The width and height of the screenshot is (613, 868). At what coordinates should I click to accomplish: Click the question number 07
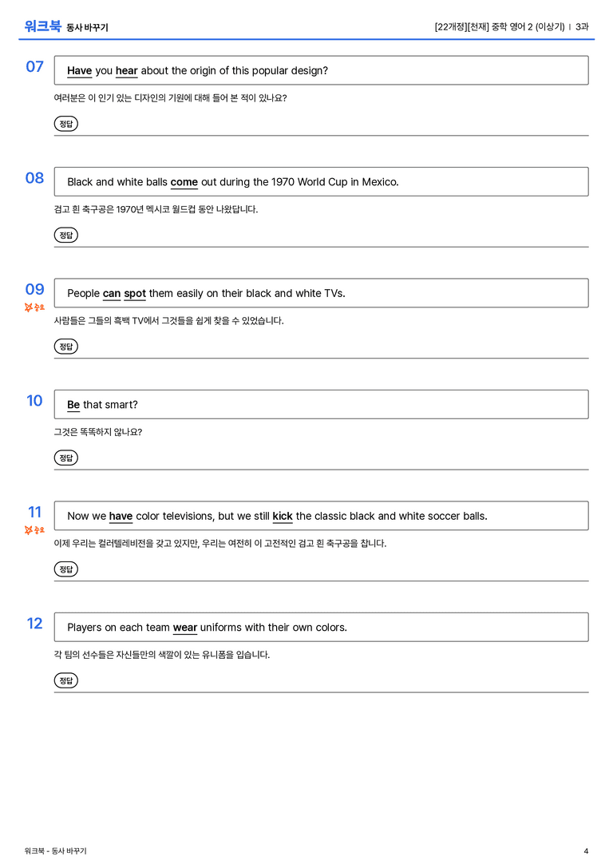35,66
